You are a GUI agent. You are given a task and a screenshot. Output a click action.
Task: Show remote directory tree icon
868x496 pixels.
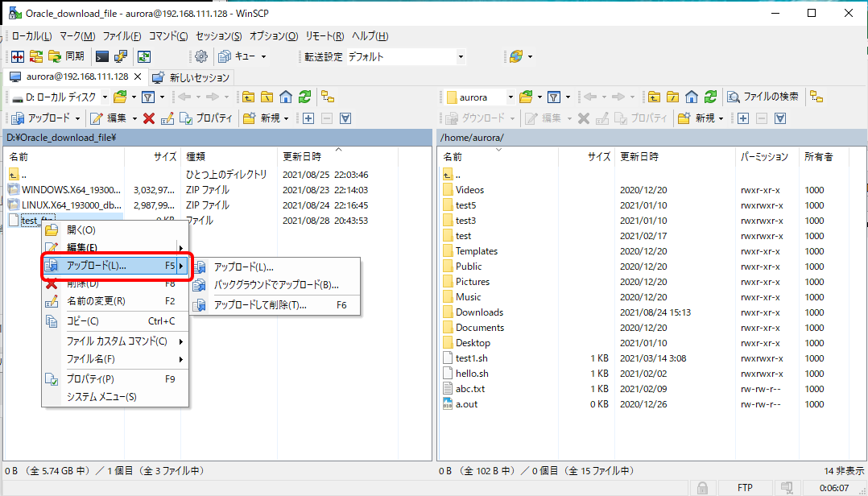[816, 97]
